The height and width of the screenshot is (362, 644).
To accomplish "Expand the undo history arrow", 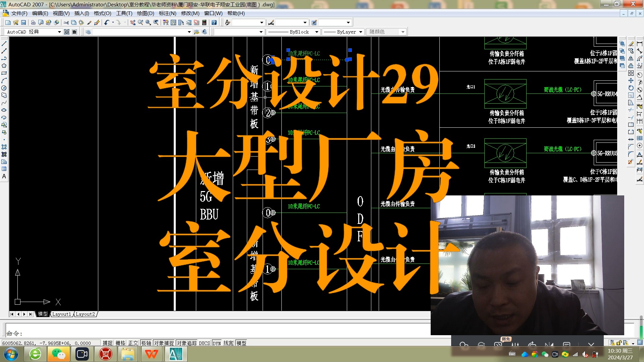I will tap(113, 22).
